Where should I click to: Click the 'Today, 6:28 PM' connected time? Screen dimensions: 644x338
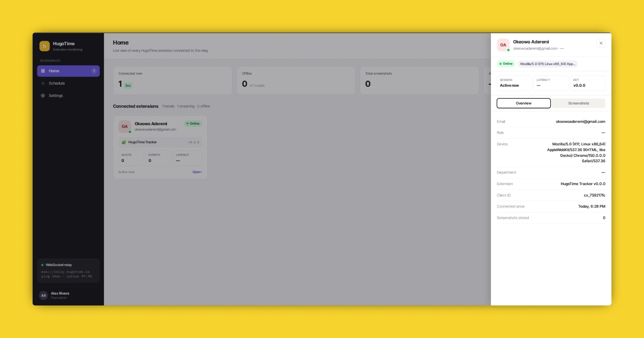592,206
